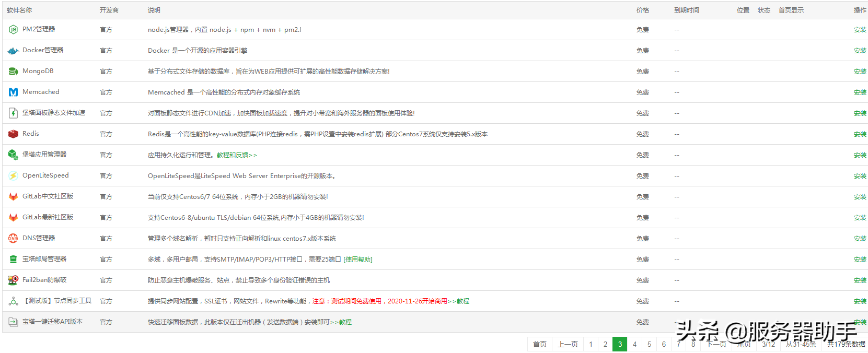868x353 pixels.
Task: Click the 【测试版】节点同步工具 name text
Action: [x=57, y=301]
